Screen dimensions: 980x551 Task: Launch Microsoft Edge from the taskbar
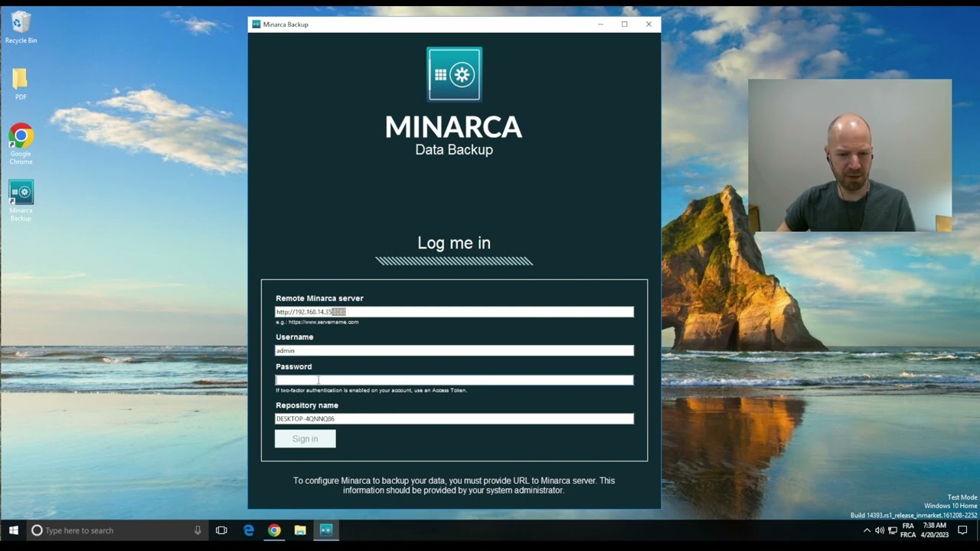(x=249, y=530)
